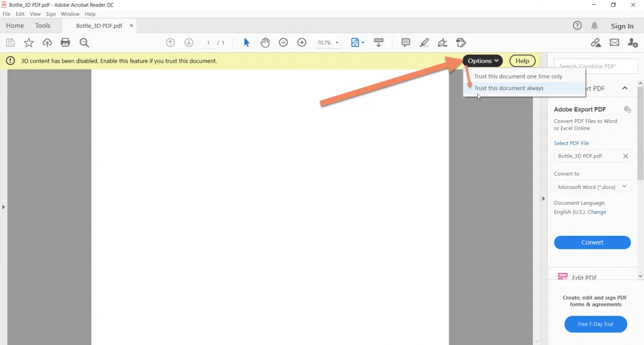Open the Send file by email icon
Image resolution: width=644 pixels, height=345 pixels.
tap(614, 42)
